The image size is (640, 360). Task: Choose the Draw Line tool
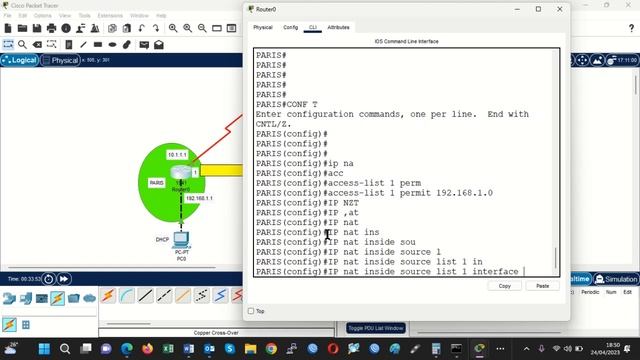[x=83, y=44]
